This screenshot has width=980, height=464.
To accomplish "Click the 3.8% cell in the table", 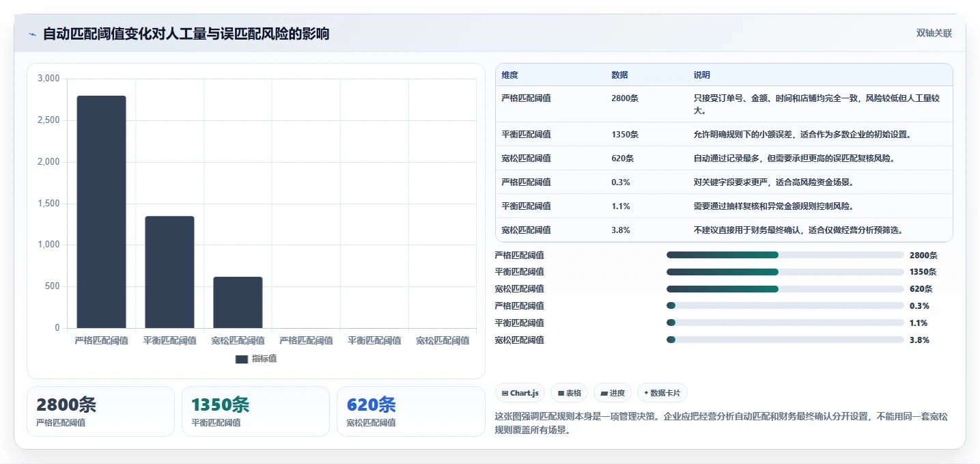I will coord(620,230).
